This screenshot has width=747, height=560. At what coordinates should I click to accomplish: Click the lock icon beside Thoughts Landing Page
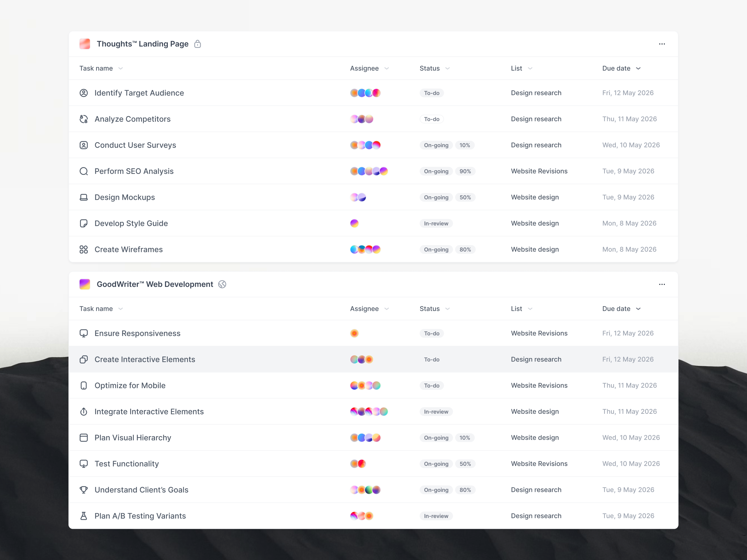198,44
